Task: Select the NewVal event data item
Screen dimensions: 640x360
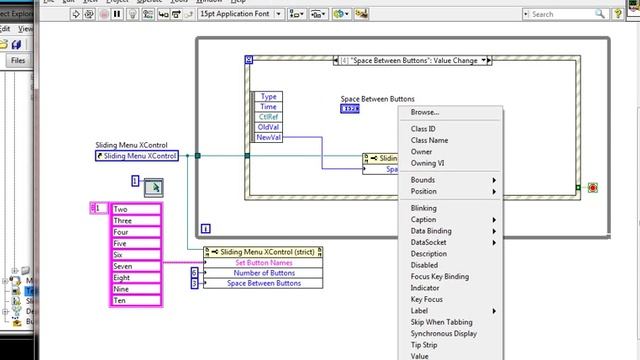Action: tap(268, 138)
